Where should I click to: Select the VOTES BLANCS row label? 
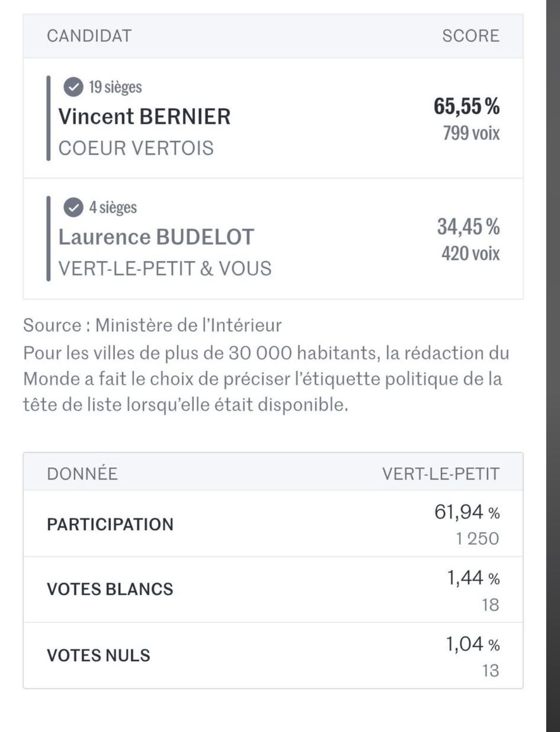[110, 589]
